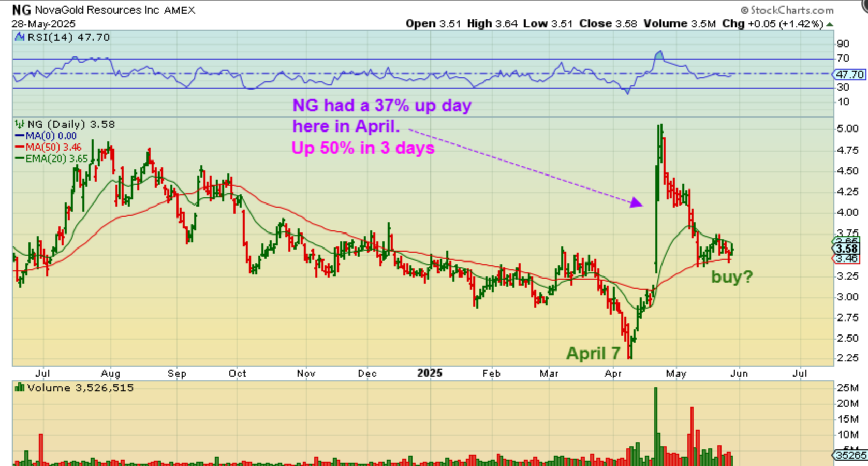Click the AMEX exchange label
This screenshot has height=466, width=868.
(x=180, y=10)
